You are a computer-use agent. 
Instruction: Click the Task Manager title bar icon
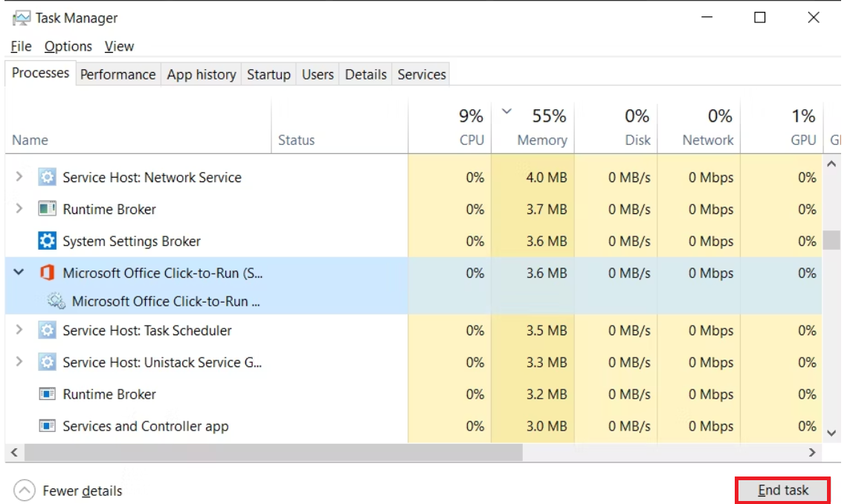(x=22, y=18)
